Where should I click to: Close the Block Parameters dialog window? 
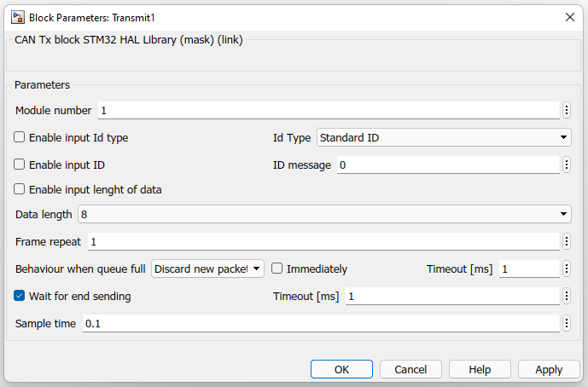[x=569, y=17]
